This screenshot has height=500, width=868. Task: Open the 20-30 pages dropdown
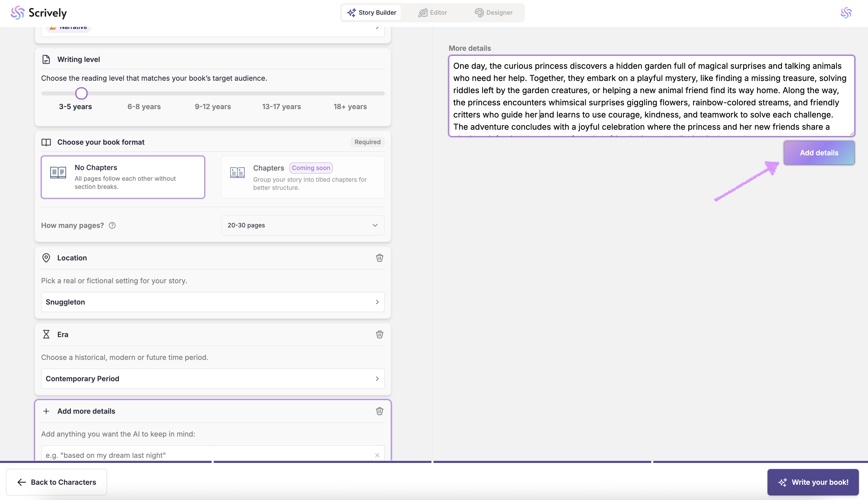303,225
